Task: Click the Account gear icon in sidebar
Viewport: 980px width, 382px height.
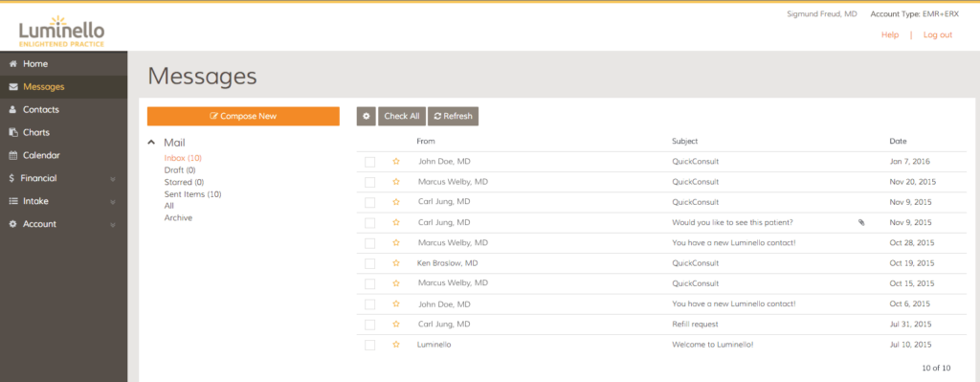Action: coord(13,224)
